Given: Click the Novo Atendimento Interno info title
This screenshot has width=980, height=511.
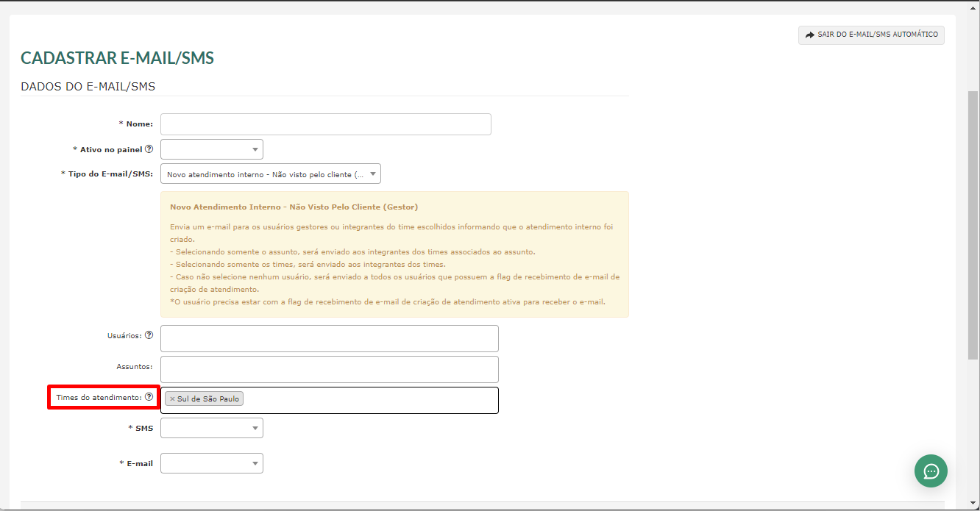Looking at the screenshot, I should pos(294,207).
